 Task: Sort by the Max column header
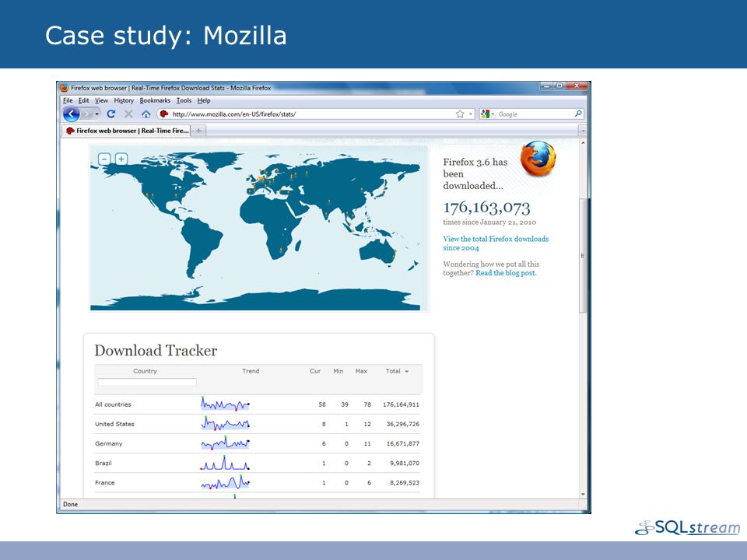361,371
